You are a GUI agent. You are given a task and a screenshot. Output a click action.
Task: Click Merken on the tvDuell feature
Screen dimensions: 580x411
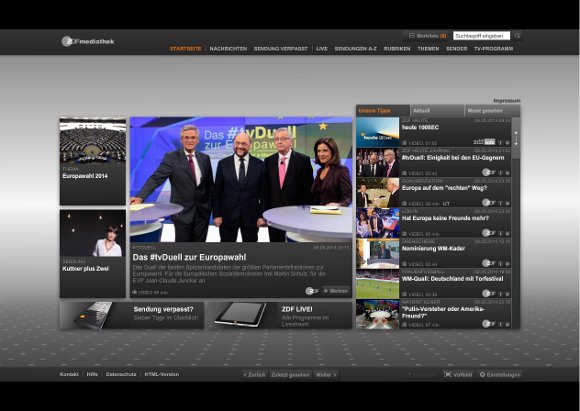[x=336, y=291]
